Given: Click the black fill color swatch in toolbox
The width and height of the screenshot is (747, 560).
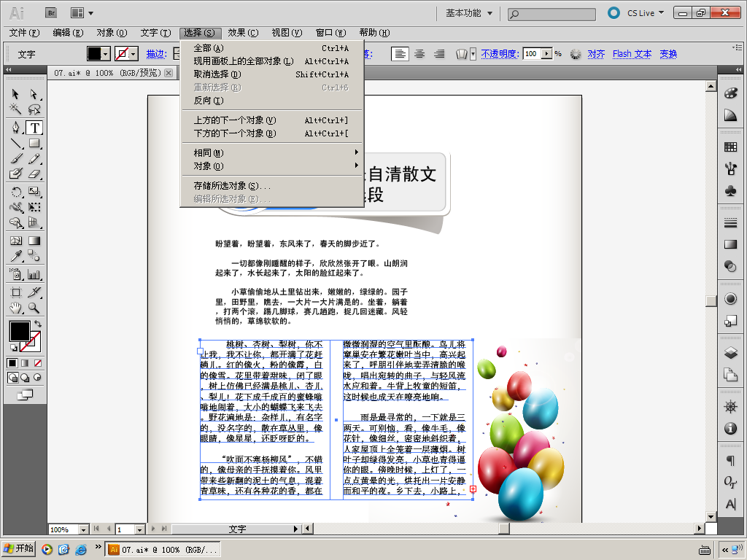Looking at the screenshot, I should pyautogui.click(x=20, y=331).
